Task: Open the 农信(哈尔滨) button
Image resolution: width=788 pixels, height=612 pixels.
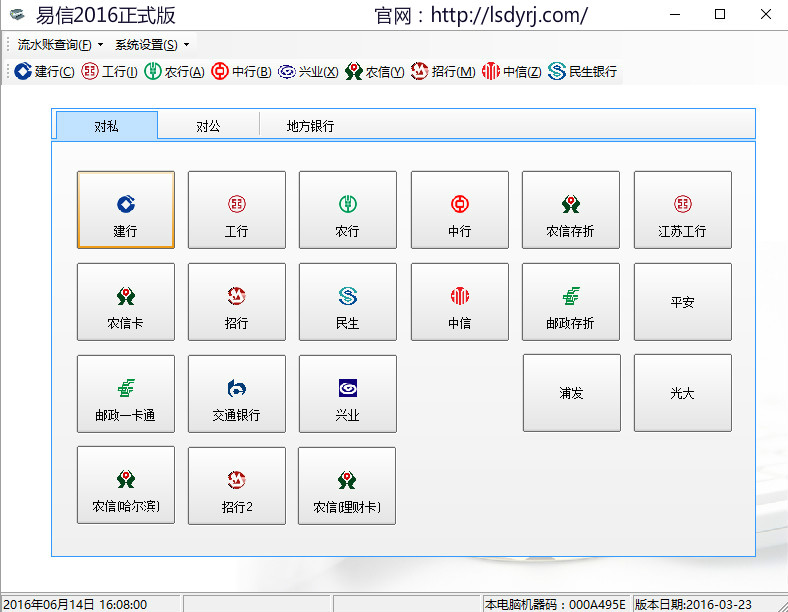Action: [126, 485]
